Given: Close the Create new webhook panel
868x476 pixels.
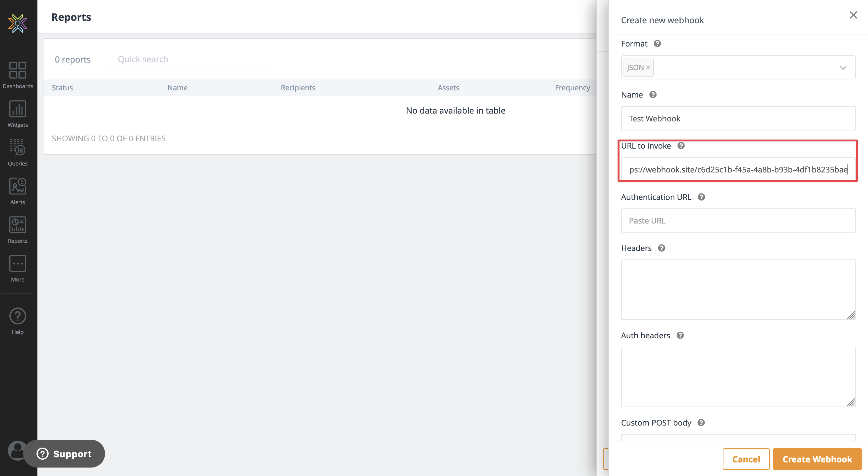Looking at the screenshot, I should coord(853,15).
